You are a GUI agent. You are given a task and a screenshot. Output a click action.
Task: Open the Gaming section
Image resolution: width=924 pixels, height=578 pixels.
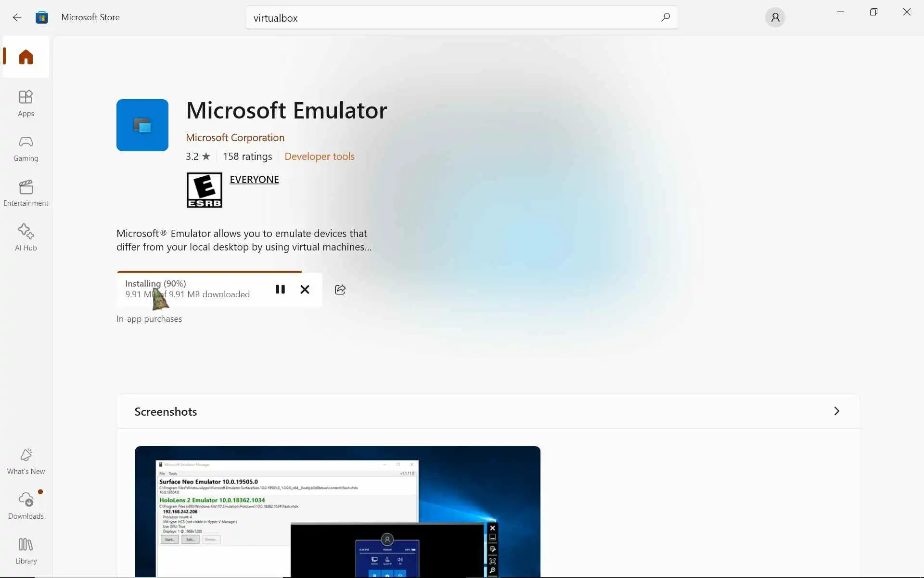tap(26, 148)
